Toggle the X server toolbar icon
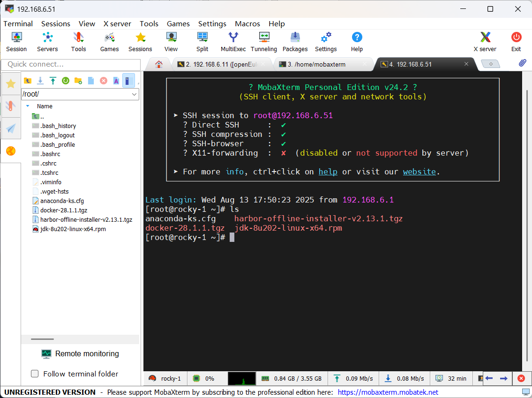The image size is (532, 398). tap(485, 42)
